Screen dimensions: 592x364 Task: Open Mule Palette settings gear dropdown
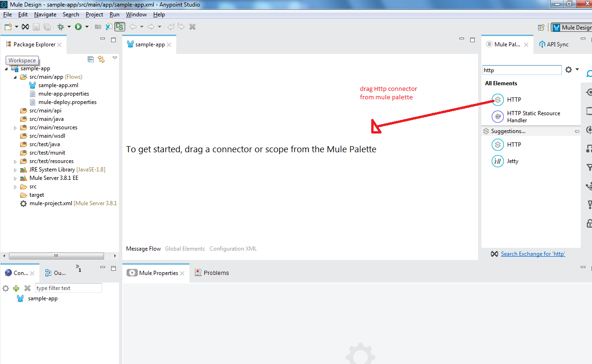[572, 69]
